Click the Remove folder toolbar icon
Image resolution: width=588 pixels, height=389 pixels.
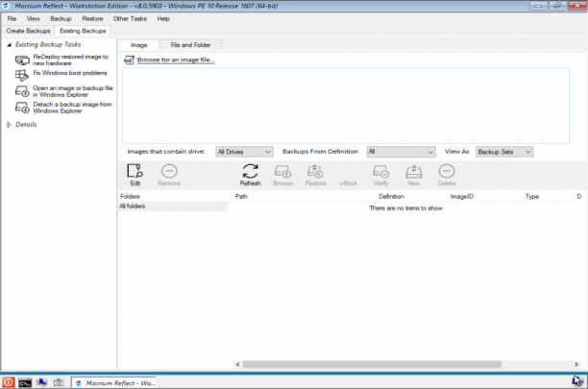[169, 175]
